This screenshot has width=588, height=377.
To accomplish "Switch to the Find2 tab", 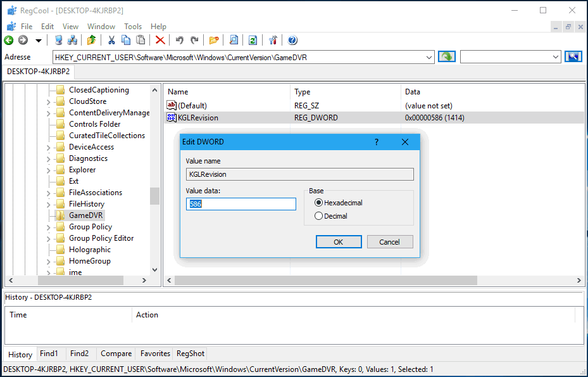I will [80, 354].
